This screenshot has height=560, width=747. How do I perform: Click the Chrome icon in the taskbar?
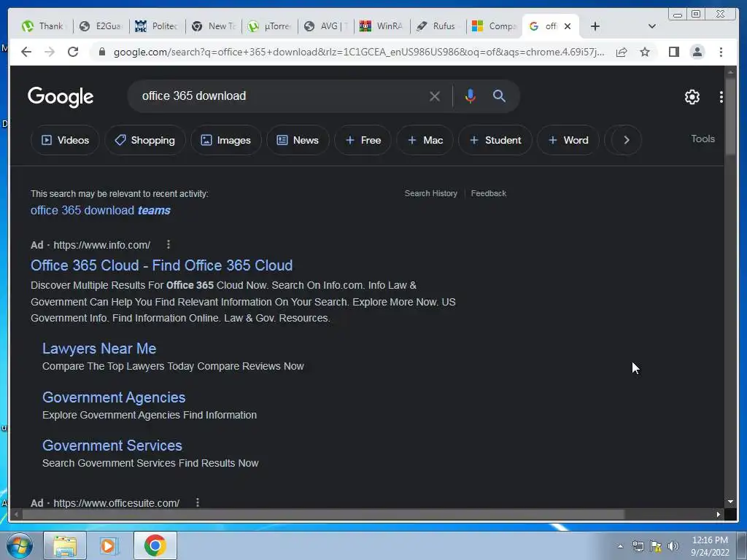click(155, 545)
